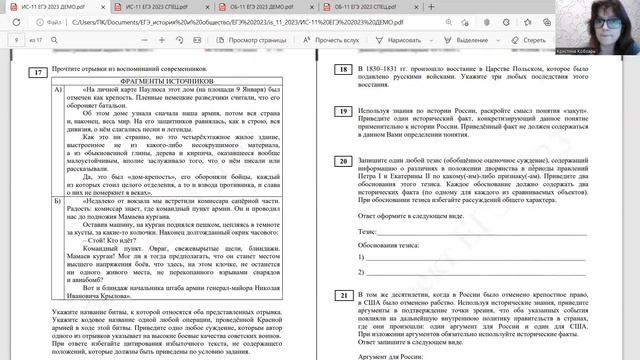Viewport: 640px width, 360px height.
Task: Click the question number 17 box
Action: point(38,72)
